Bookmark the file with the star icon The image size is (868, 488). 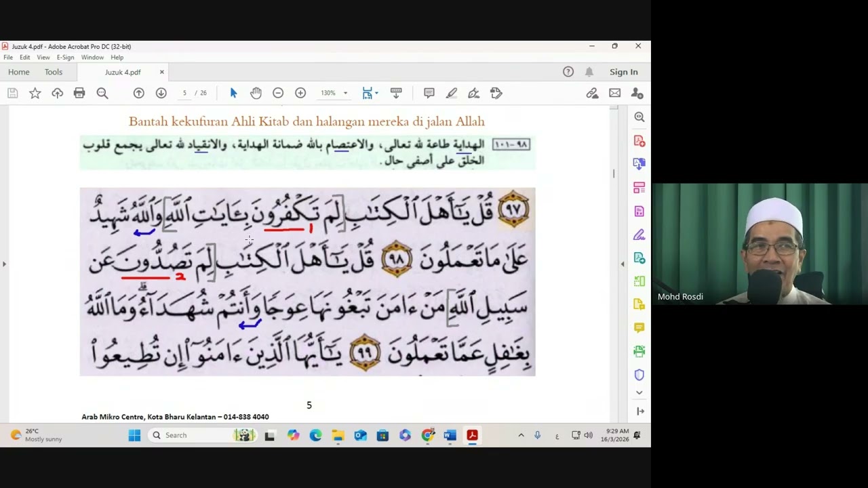(x=35, y=94)
